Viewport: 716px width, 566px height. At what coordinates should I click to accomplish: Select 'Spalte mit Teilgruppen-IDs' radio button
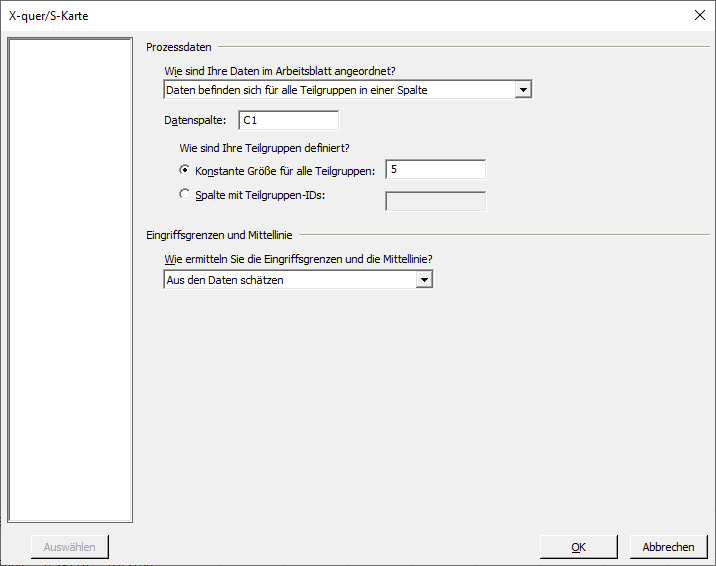[184, 194]
